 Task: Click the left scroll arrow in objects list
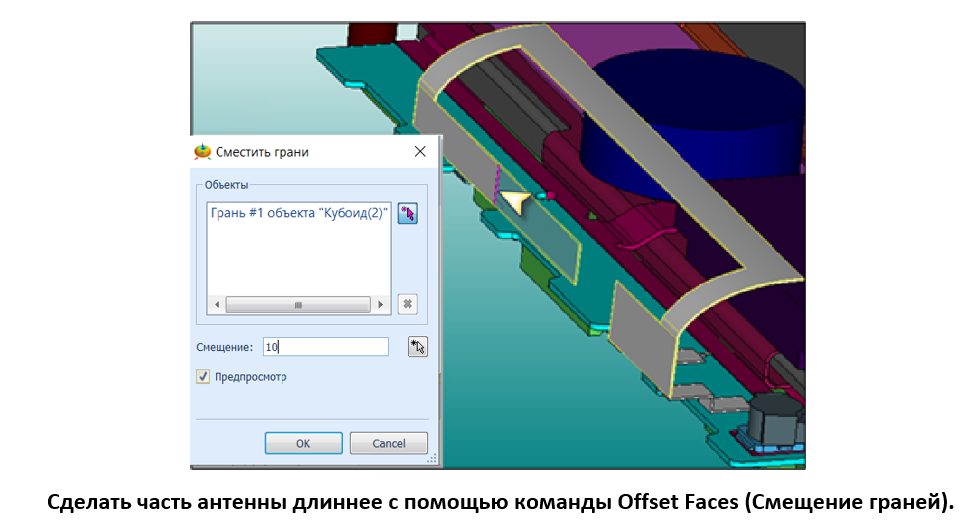(x=212, y=304)
